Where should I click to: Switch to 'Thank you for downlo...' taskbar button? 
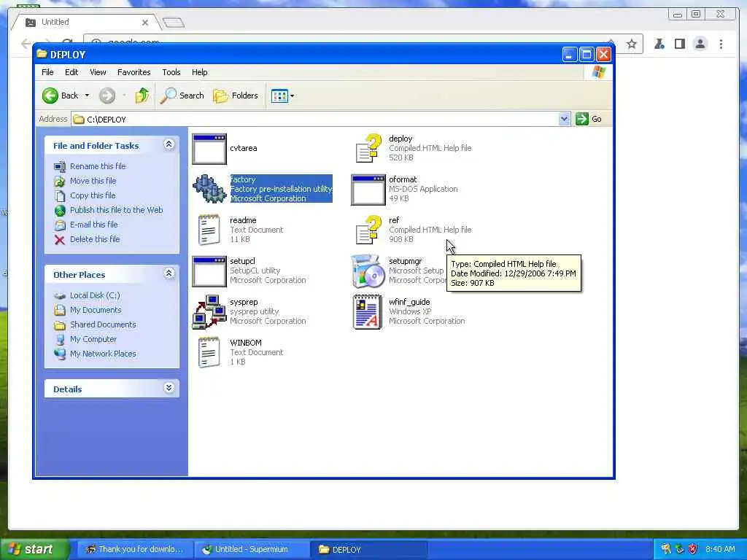pyautogui.click(x=135, y=550)
